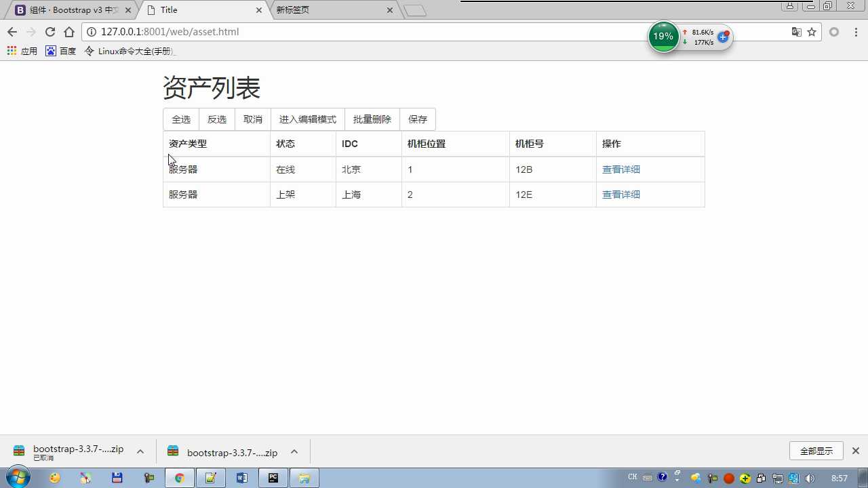This screenshot has height=488, width=868.
Task: Open the Chrome three-dot menu
Action: click(856, 32)
